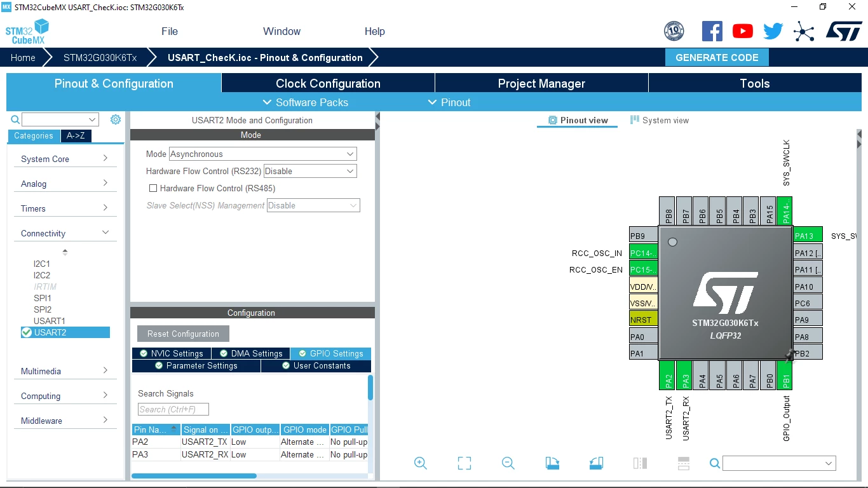
Task: Select the PA10 pin on the chip
Action: click(808, 286)
